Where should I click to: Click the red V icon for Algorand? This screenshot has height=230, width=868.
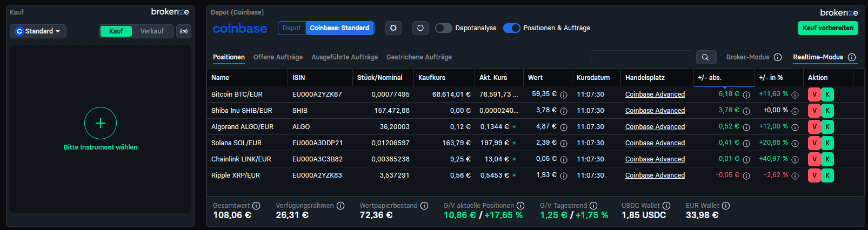coord(814,127)
